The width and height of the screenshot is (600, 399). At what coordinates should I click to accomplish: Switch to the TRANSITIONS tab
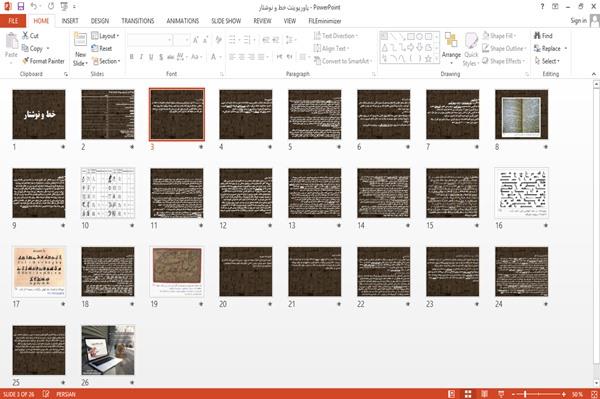[x=138, y=21]
